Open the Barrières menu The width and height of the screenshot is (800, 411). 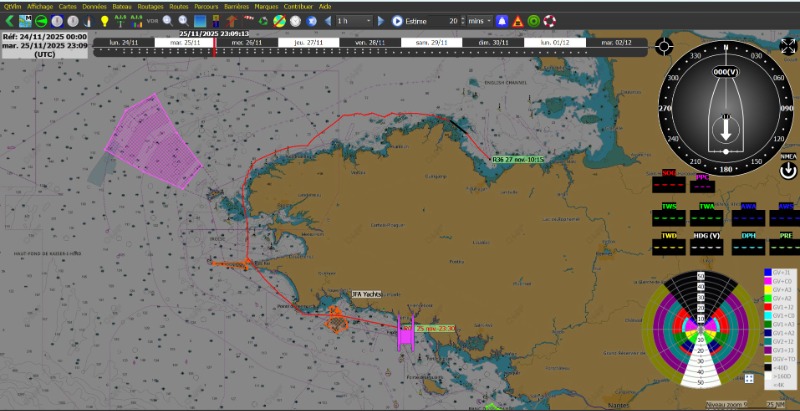pos(235,6)
